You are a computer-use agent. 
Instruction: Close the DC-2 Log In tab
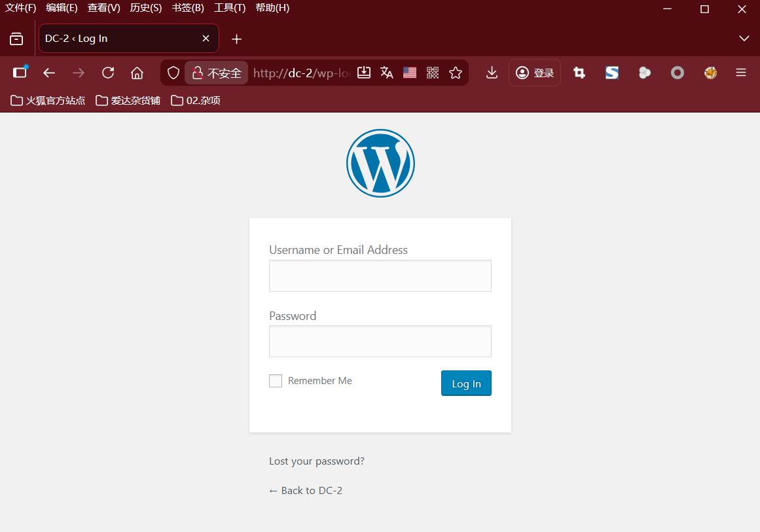click(206, 38)
